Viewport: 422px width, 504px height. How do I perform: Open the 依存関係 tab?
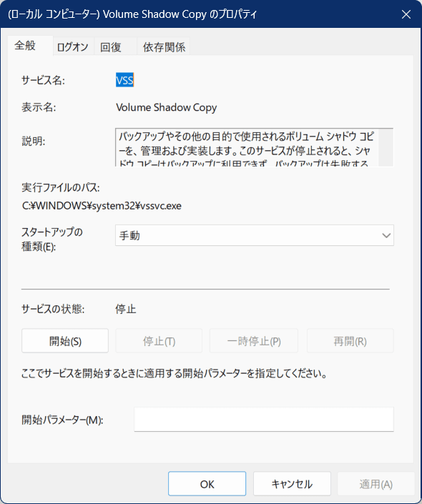[164, 47]
